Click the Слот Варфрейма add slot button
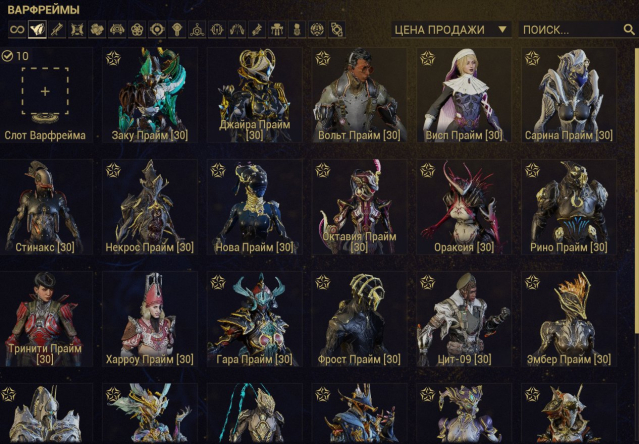 45,94
